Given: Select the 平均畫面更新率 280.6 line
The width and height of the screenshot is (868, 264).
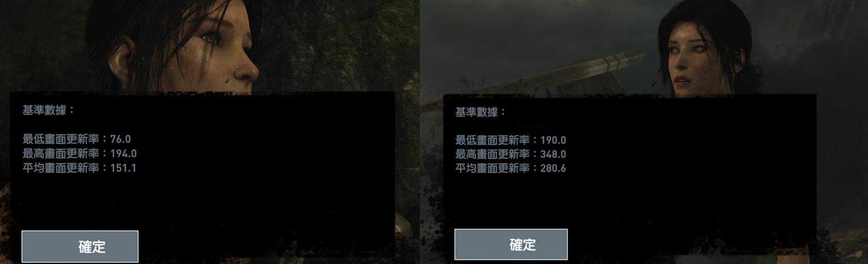Looking at the screenshot, I should (x=510, y=168).
